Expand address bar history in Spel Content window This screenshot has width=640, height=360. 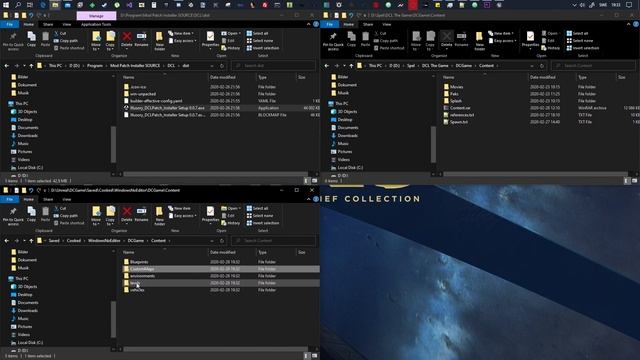532,66
